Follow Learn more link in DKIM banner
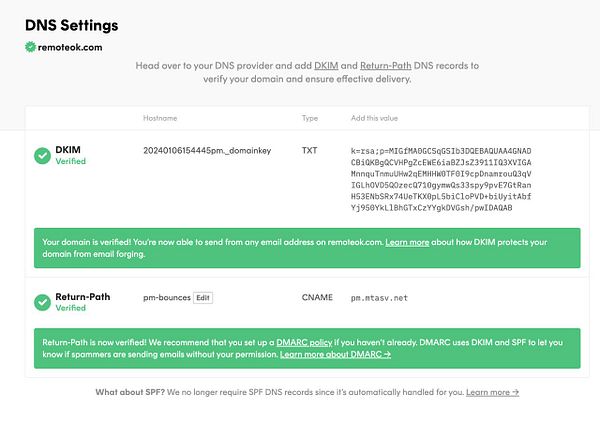600x421 pixels. [x=407, y=242]
